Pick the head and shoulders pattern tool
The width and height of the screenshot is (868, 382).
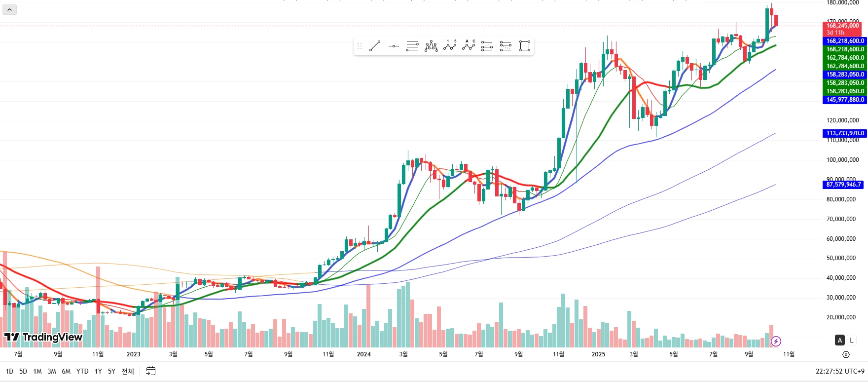[x=431, y=46]
